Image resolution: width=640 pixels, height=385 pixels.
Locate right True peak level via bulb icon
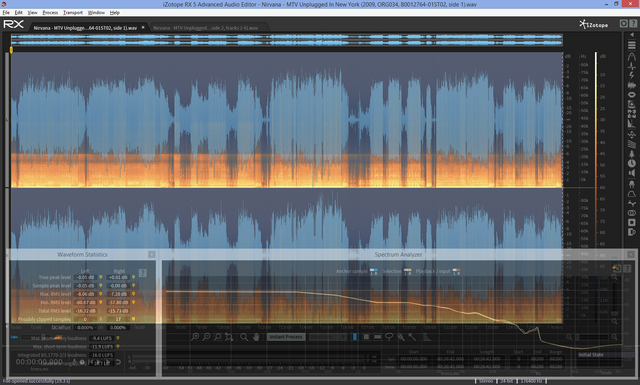pos(133,277)
